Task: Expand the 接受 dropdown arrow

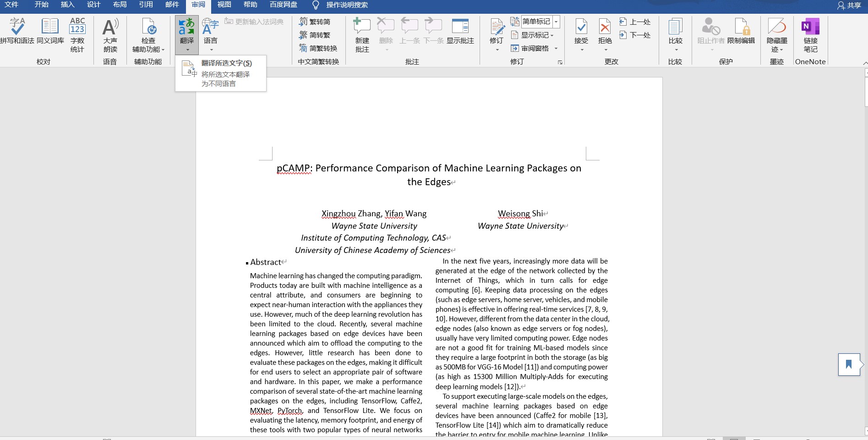Action: (x=582, y=49)
